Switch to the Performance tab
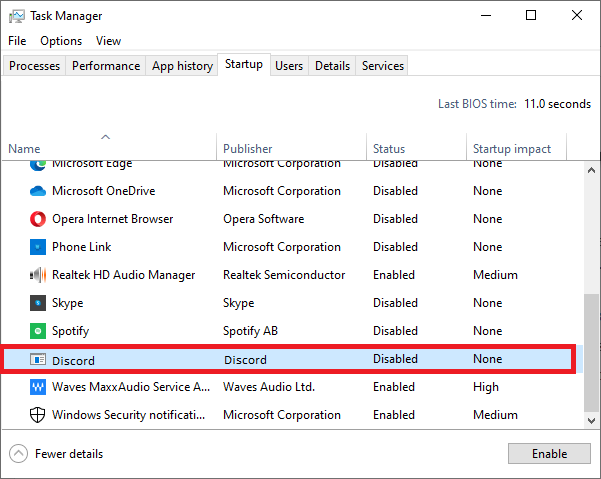Screen dimensions: 601x479 pyautogui.click(x=106, y=66)
